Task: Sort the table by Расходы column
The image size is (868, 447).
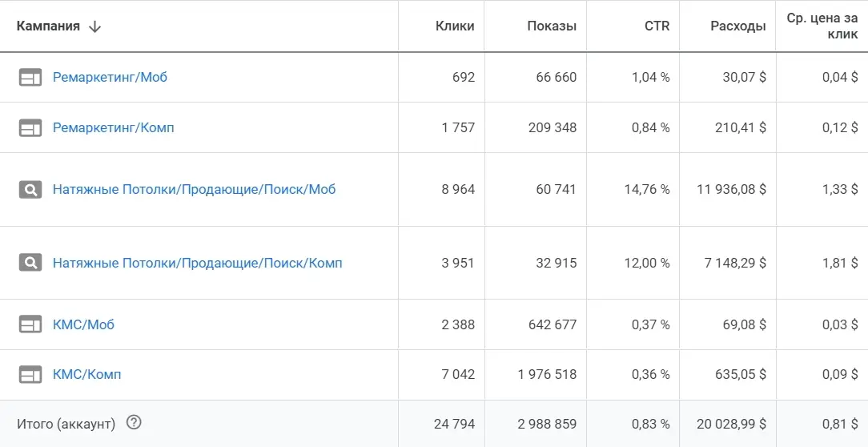Action: tap(737, 26)
